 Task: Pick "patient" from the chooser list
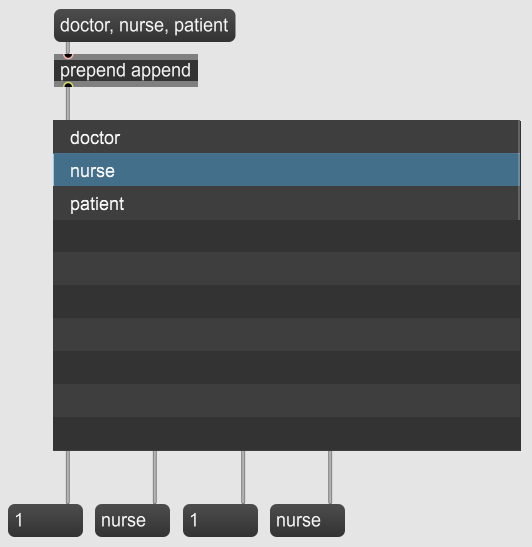[x=286, y=203]
